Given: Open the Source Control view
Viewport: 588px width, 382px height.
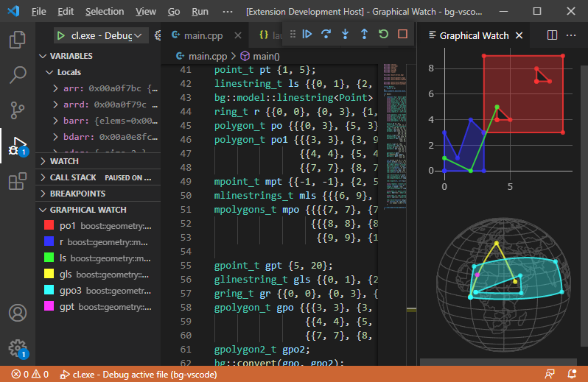Looking at the screenshot, I should (18, 110).
